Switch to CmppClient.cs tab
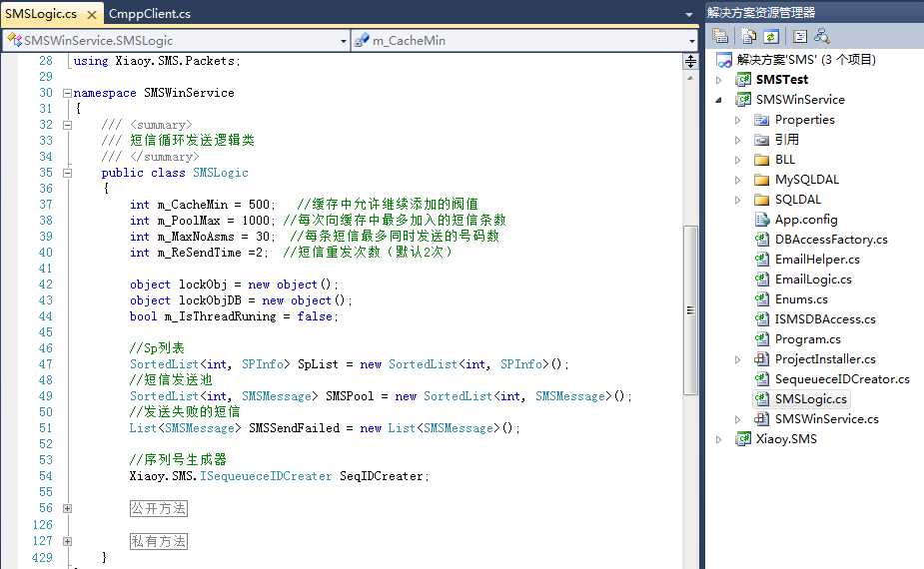924x569 pixels. tap(150, 14)
